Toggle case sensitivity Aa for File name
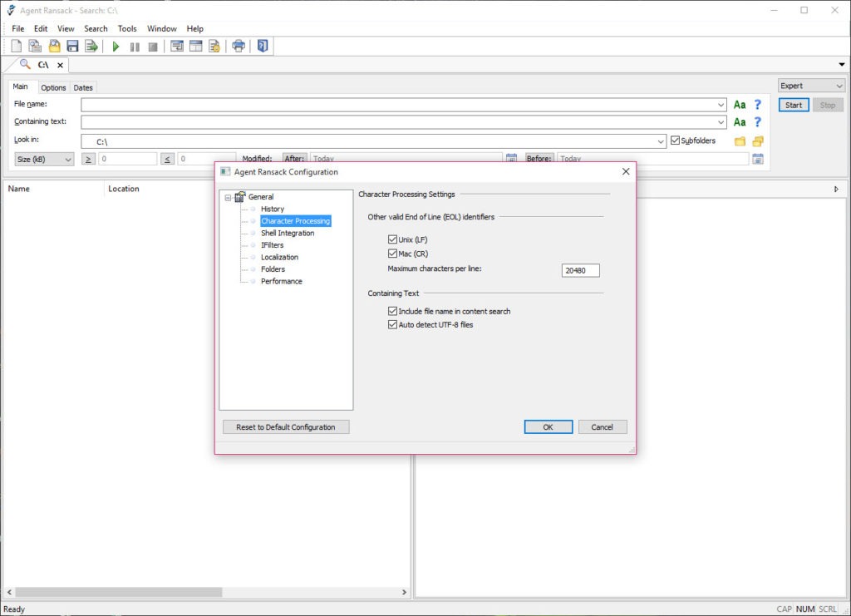 click(x=740, y=105)
